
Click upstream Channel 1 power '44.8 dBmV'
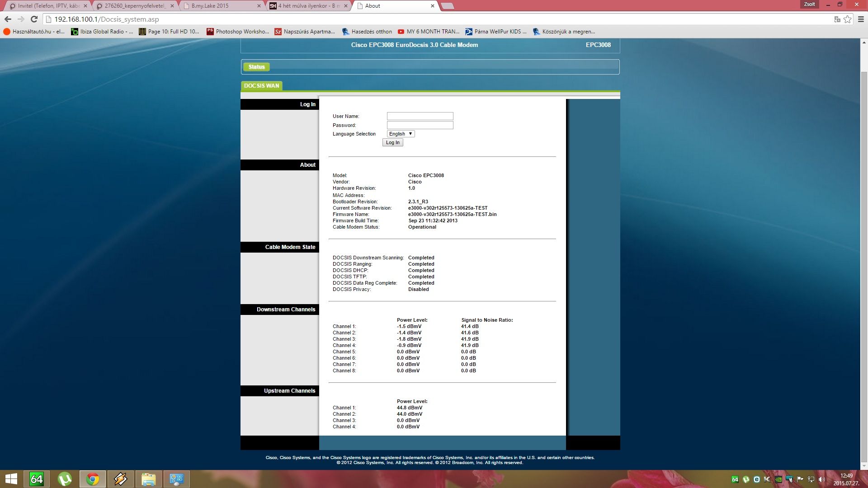[410, 408]
